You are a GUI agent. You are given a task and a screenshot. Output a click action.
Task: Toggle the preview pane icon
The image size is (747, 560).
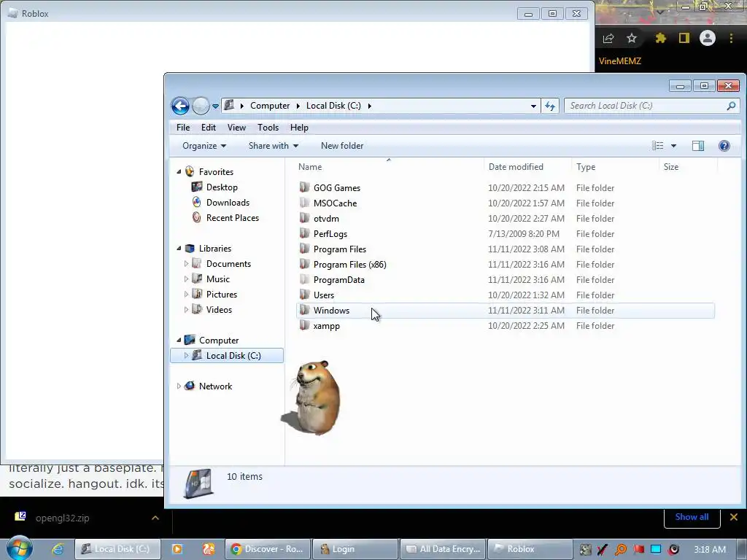(x=698, y=146)
